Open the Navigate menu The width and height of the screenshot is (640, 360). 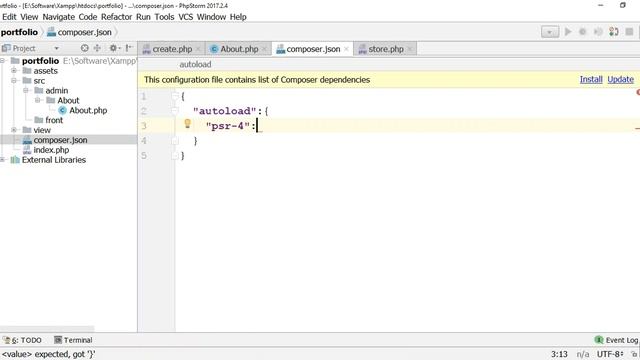point(58,17)
